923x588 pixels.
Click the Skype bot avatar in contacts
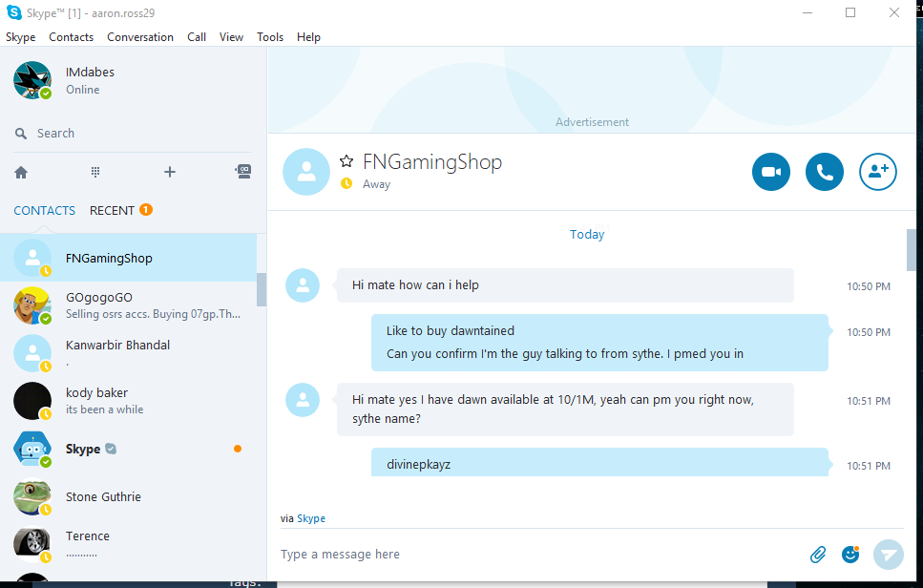(32, 449)
